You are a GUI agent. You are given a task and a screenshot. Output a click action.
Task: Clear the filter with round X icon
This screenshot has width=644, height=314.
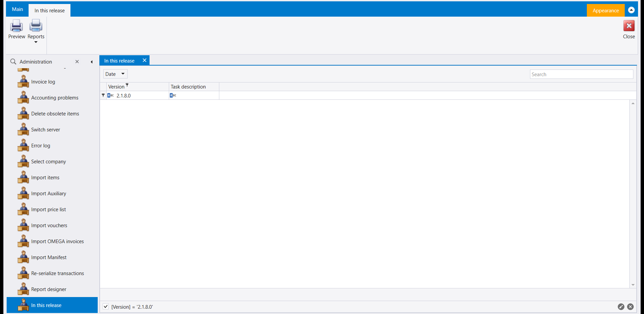point(630,307)
